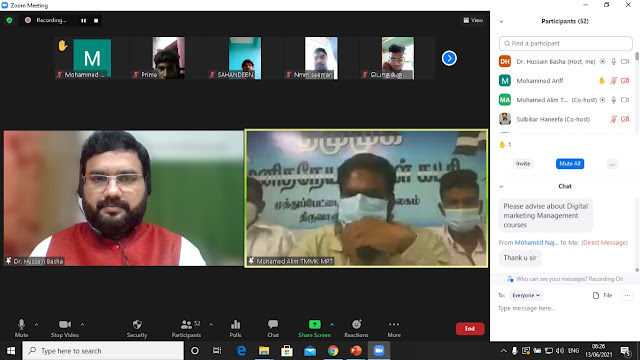Open chat more options ellipsis
The width and height of the screenshot is (640, 360).
(627, 295)
